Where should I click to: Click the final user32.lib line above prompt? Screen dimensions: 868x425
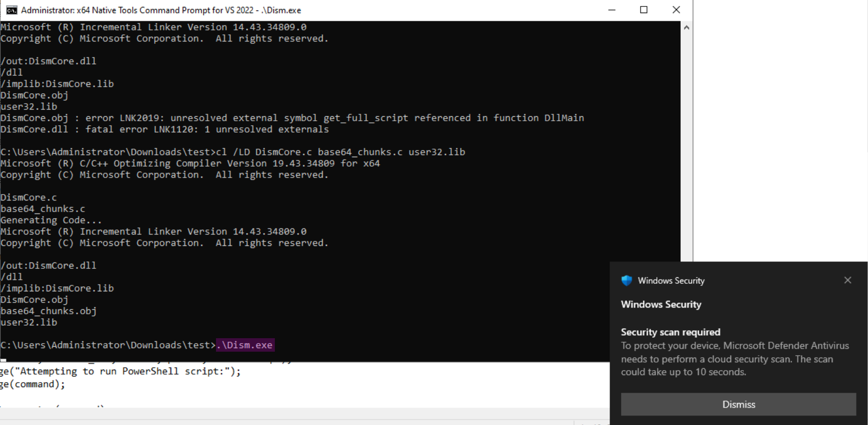[28, 323]
